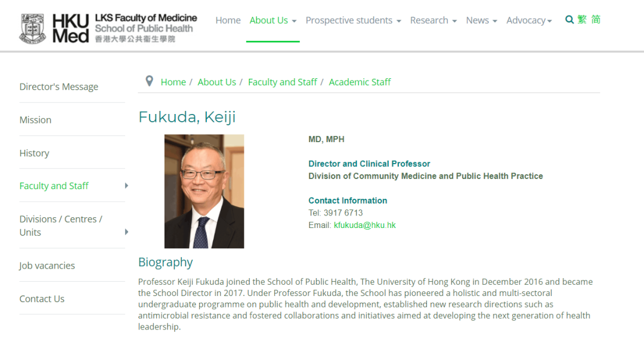The width and height of the screenshot is (644, 342).
Task: Open the Research dropdown menu
Action: (433, 20)
